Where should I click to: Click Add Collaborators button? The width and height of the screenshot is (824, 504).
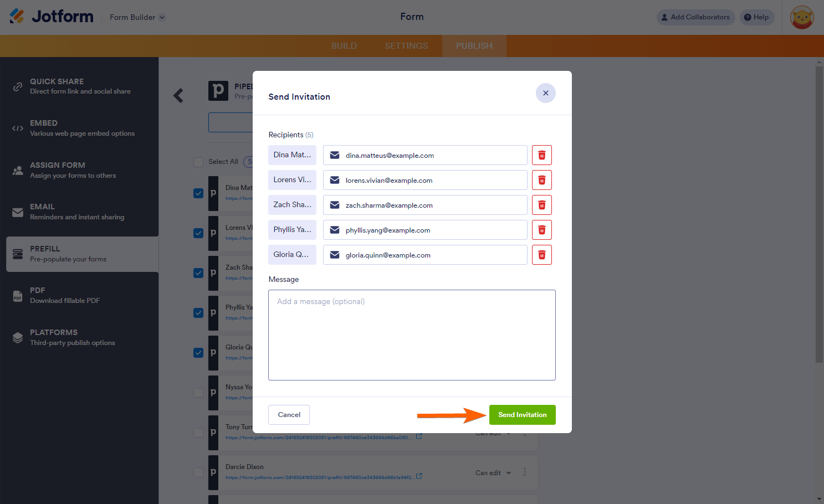[695, 17]
